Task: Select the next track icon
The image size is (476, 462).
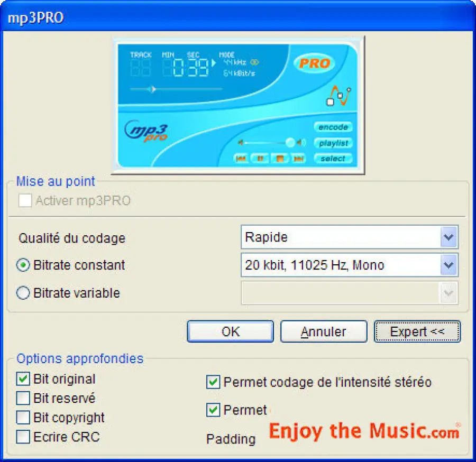Action: tap(298, 158)
